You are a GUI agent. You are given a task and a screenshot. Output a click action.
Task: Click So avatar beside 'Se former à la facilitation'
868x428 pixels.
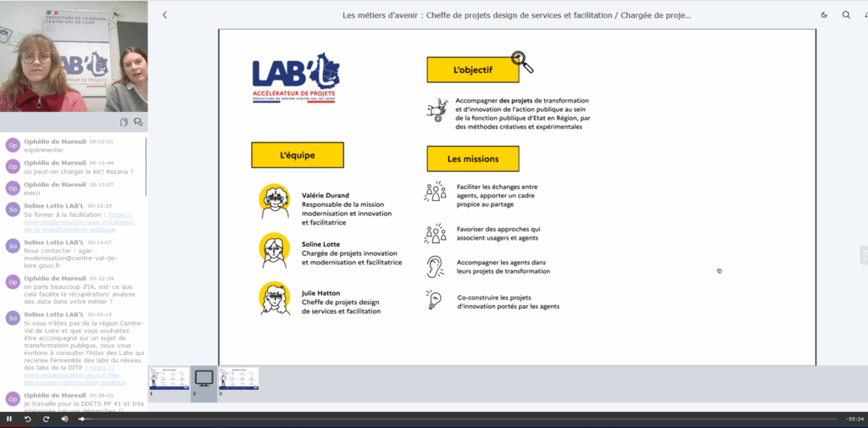click(13, 209)
